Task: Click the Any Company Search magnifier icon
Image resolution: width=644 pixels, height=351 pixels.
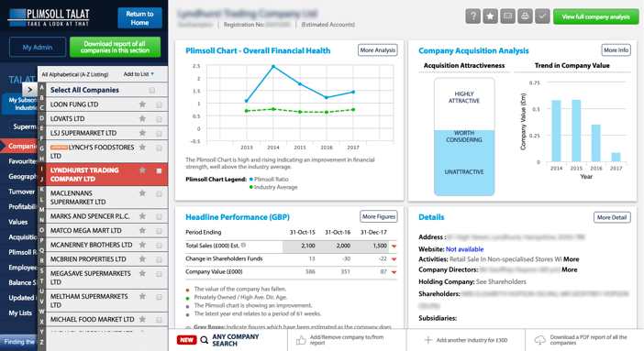Action: point(205,340)
